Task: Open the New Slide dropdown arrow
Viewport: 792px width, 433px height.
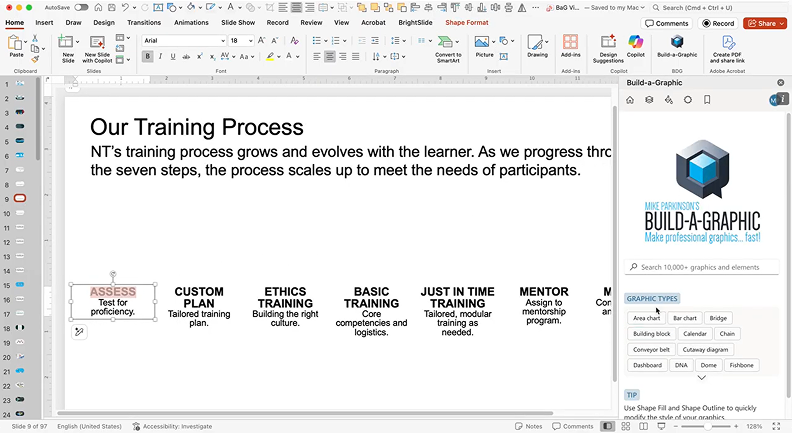Action: (77, 41)
